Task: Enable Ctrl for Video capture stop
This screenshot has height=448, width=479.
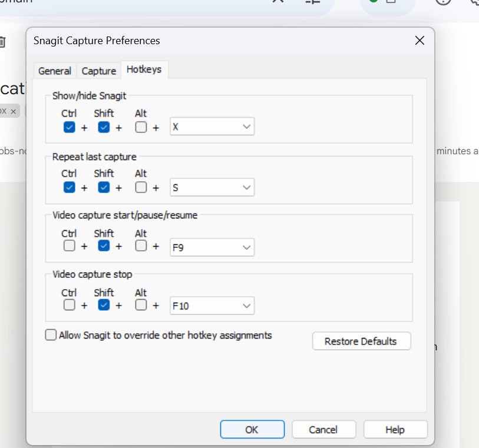Action: [x=70, y=304]
